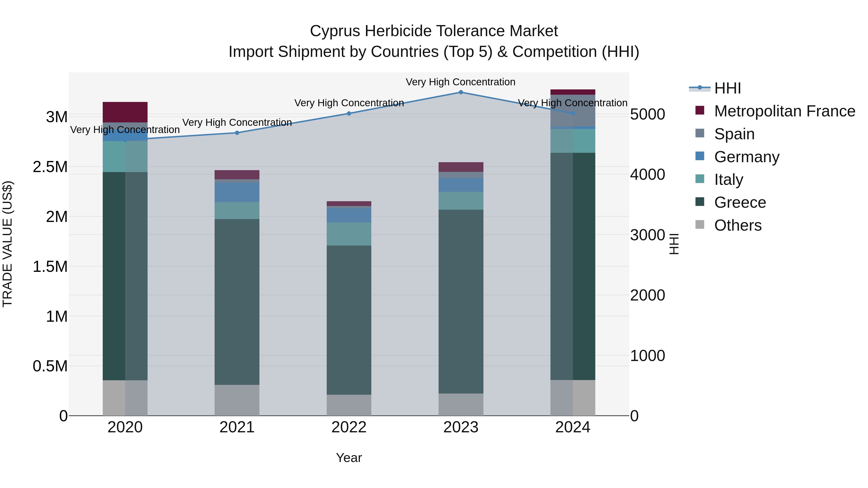868x488 pixels.
Task: Click the Italy segment of 2022 bar
Action: (x=349, y=234)
